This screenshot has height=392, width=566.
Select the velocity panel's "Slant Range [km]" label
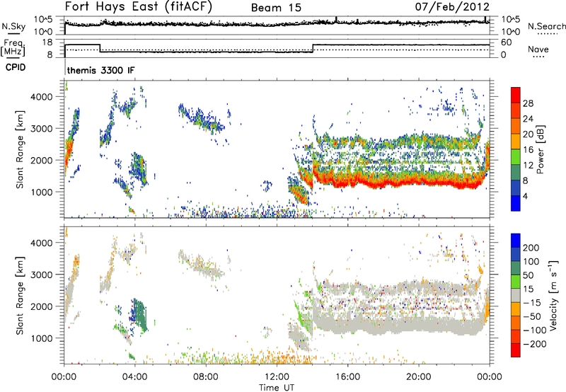(x=20, y=295)
